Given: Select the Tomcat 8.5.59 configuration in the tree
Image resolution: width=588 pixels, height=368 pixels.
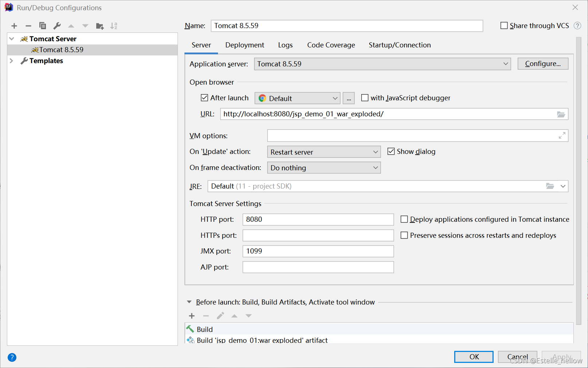Looking at the screenshot, I should 93,50.
